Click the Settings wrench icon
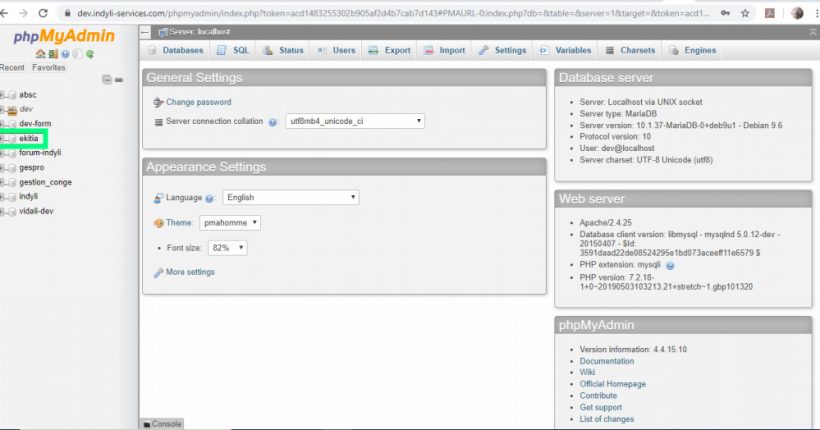 click(x=484, y=50)
